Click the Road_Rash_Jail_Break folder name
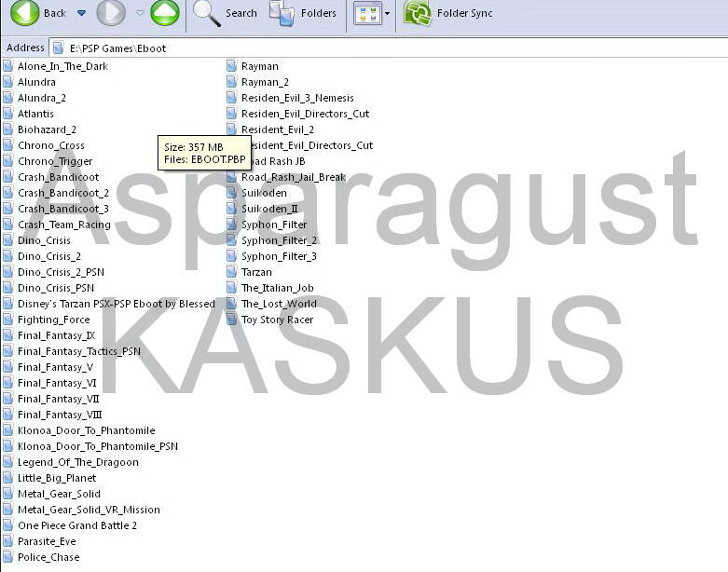This screenshot has height=572, width=728. click(294, 177)
